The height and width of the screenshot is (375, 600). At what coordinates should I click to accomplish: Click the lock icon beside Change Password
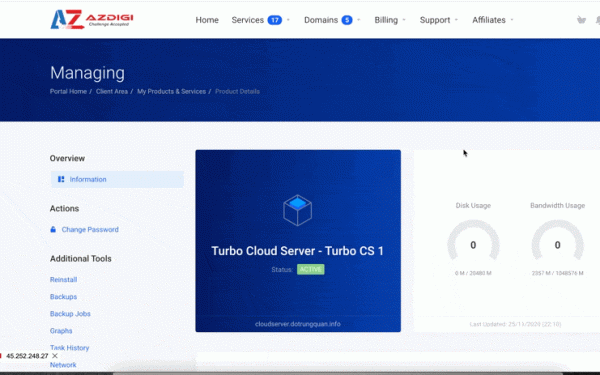click(53, 230)
